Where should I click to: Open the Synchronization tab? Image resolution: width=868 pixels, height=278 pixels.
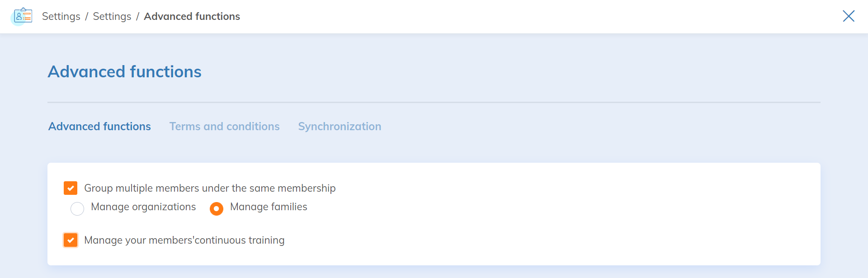[x=340, y=127]
